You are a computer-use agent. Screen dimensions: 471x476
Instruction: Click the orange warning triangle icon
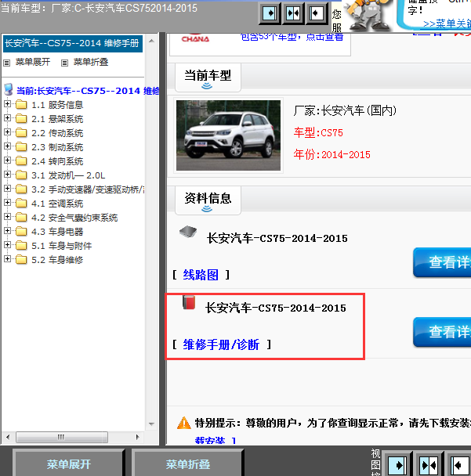pyautogui.click(x=184, y=423)
